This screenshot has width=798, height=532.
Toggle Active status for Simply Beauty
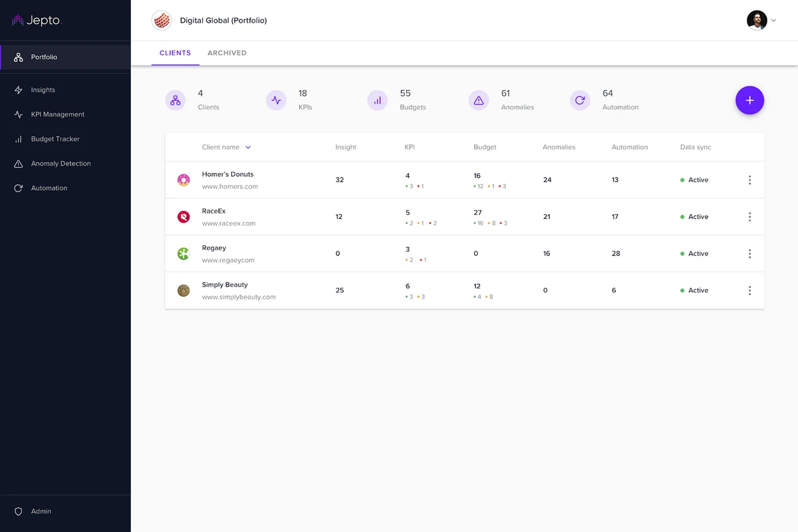(x=694, y=290)
